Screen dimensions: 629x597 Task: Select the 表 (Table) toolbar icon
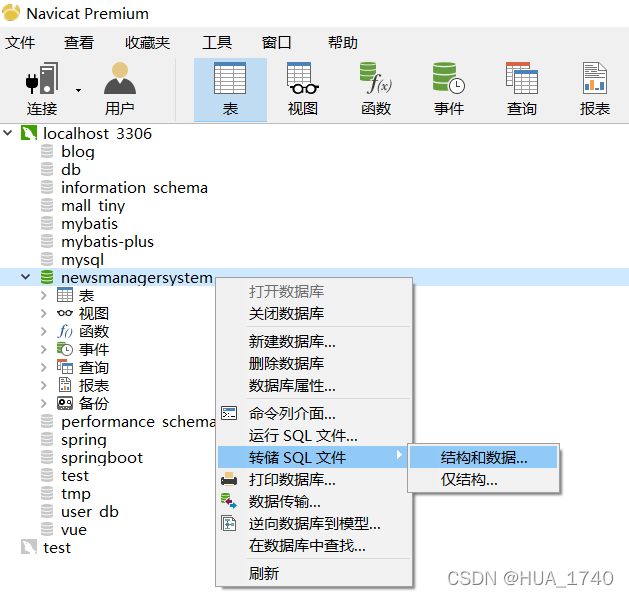230,89
